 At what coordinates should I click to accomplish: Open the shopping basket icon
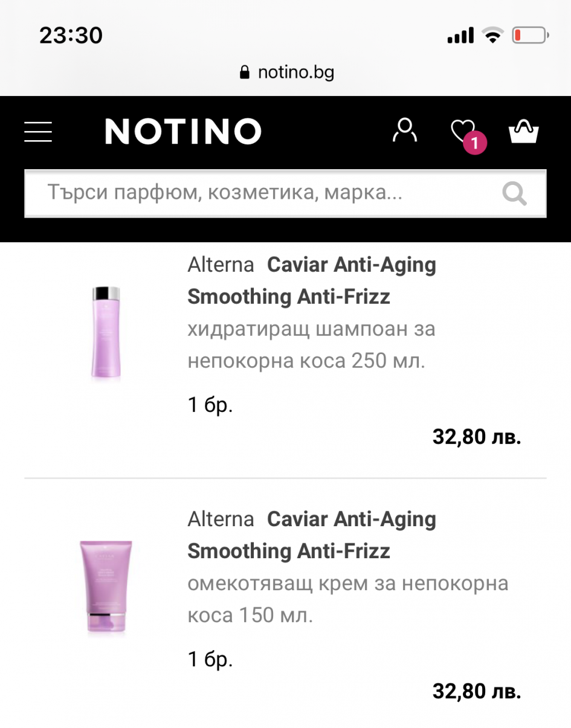click(x=523, y=131)
